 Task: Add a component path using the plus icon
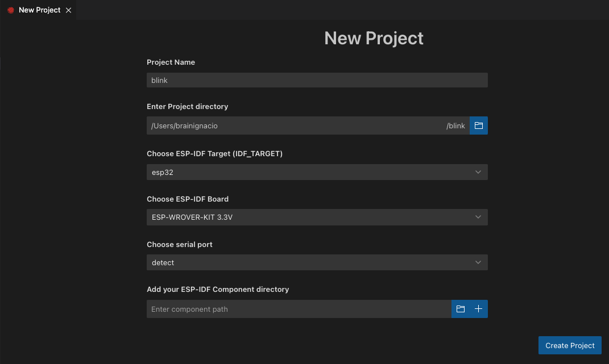coord(478,309)
